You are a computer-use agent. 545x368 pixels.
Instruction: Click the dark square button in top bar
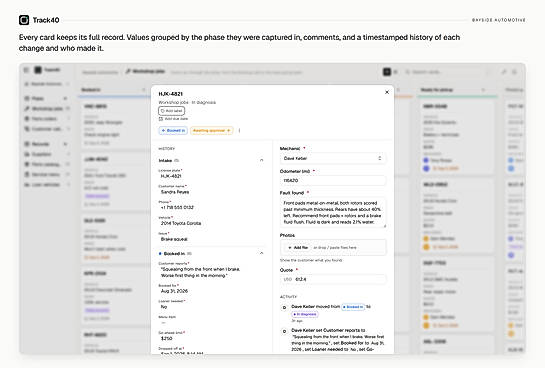click(387, 72)
